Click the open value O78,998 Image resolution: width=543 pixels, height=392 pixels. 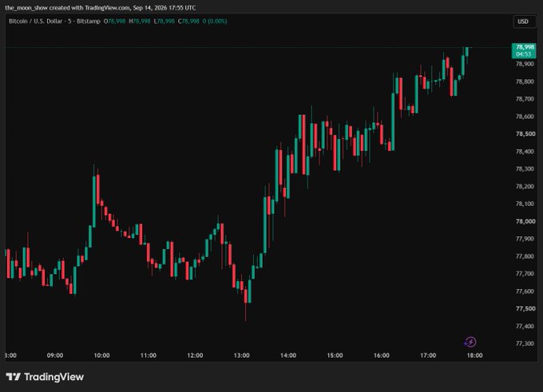click(115, 21)
